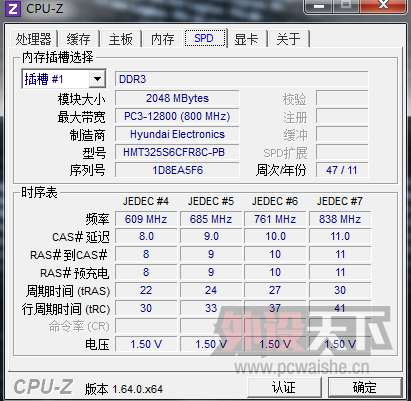This screenshot has height=401, width=411.
Task: Click the 认证 button
Action: click(x=284, y=387)
